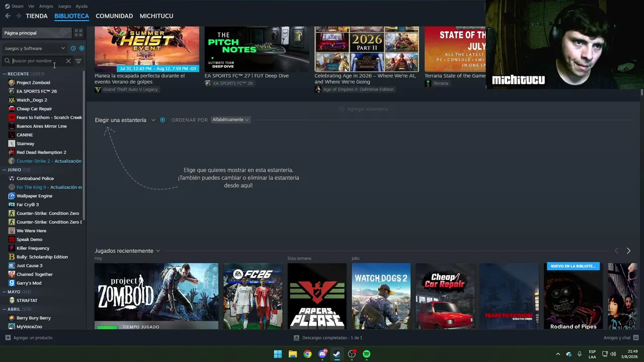Open OBS Studio from taskbar
Image resolution: width=644 pixels, height=362 pixels.
pos(352,354)
